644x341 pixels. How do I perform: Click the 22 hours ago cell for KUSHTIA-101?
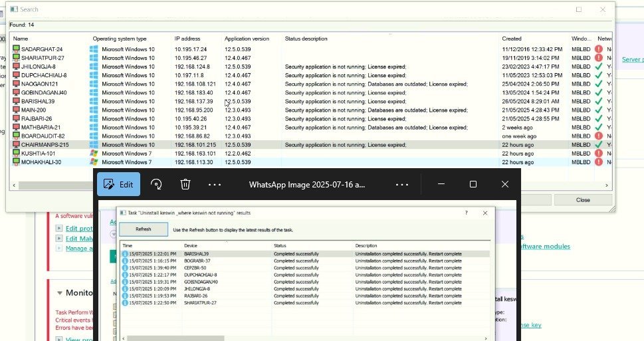(x=518, y=154)
